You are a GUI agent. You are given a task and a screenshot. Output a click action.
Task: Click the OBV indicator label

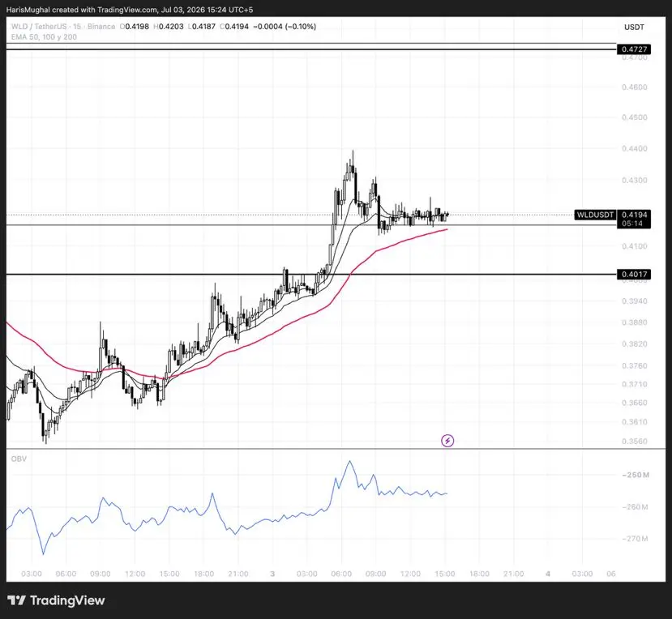[19, 459]
